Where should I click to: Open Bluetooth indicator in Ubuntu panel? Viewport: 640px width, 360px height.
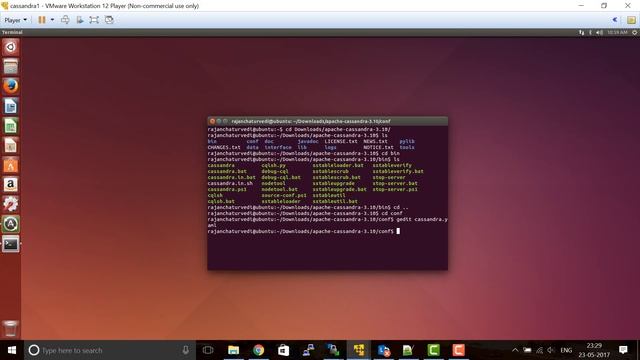click(590, 32)
